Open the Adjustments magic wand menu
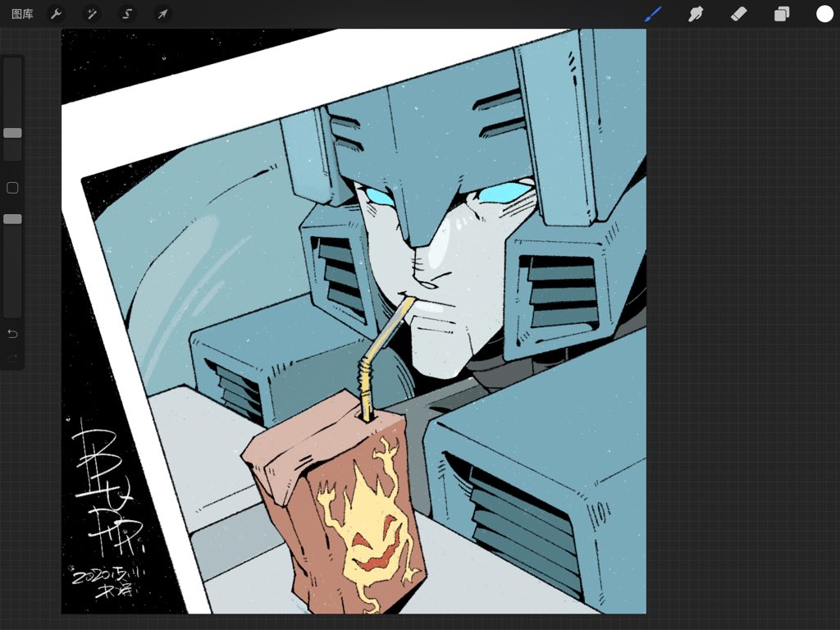The height and width of the screenshot is (630, 840). tap(92, 14)
